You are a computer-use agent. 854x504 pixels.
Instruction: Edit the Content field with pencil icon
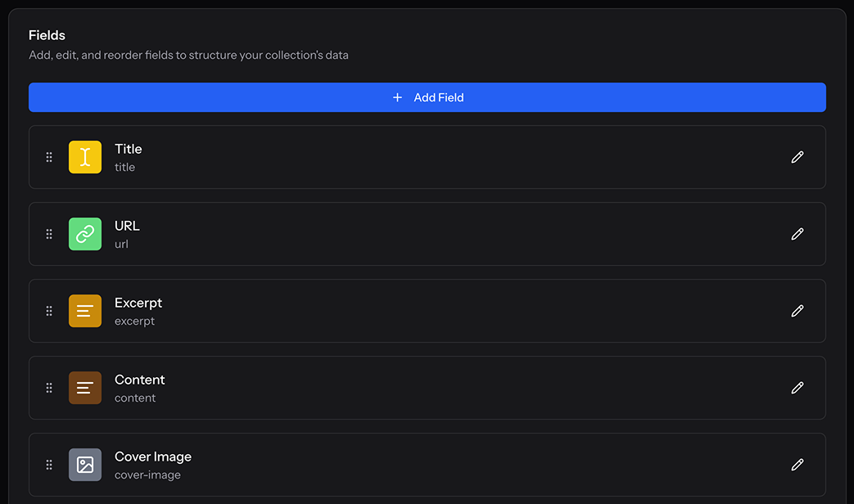[x=798, y=388]
